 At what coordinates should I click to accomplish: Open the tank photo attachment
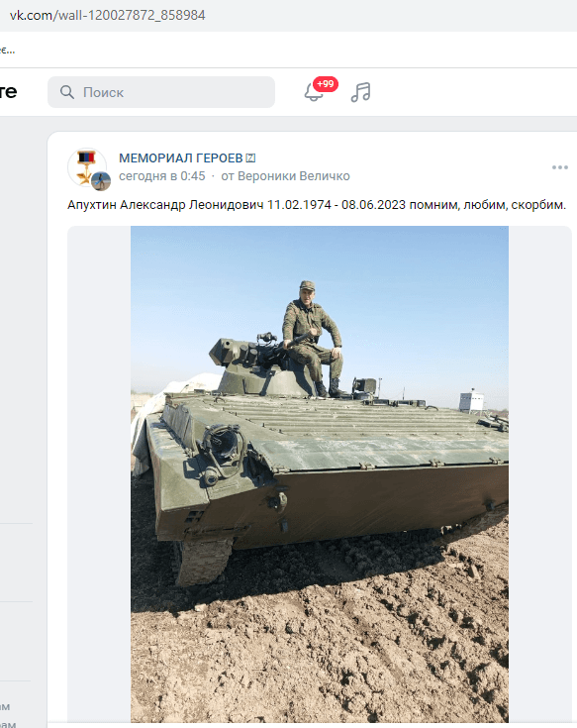(320, 474)
